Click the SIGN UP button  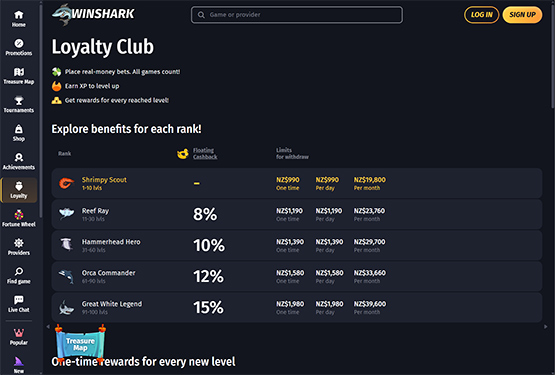click(x=522, y=15)
